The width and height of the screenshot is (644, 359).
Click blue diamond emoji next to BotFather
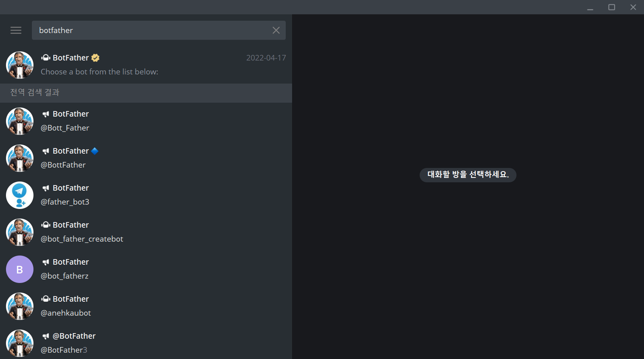(95, 151)
